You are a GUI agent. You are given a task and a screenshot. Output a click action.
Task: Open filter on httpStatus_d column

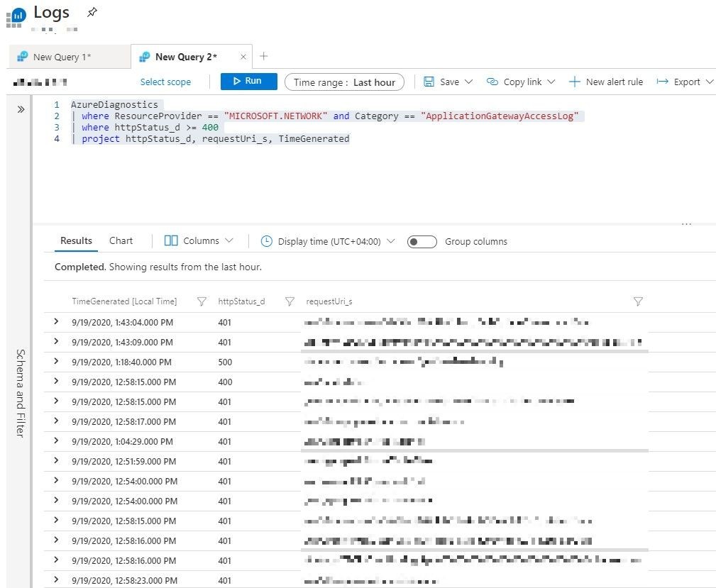click(290, 301)
